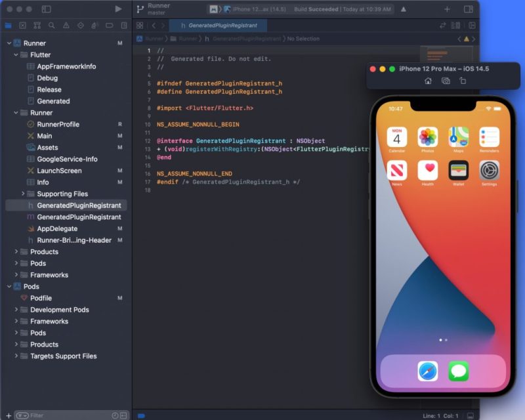
Task: Run the project with the Play button
Action: click(x=118, y=9)
